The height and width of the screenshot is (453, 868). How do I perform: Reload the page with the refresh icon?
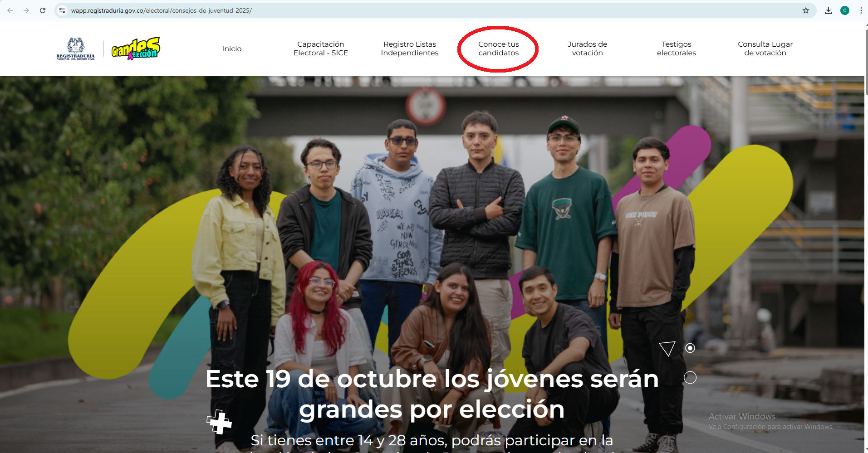click(43, 10)
